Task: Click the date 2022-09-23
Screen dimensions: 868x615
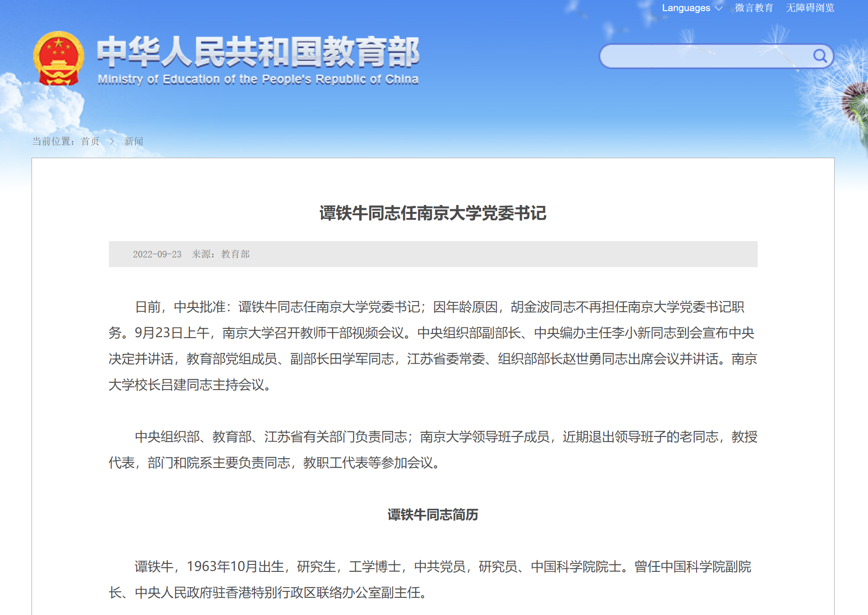Action: pyautogui.click(x=157, y=254)
